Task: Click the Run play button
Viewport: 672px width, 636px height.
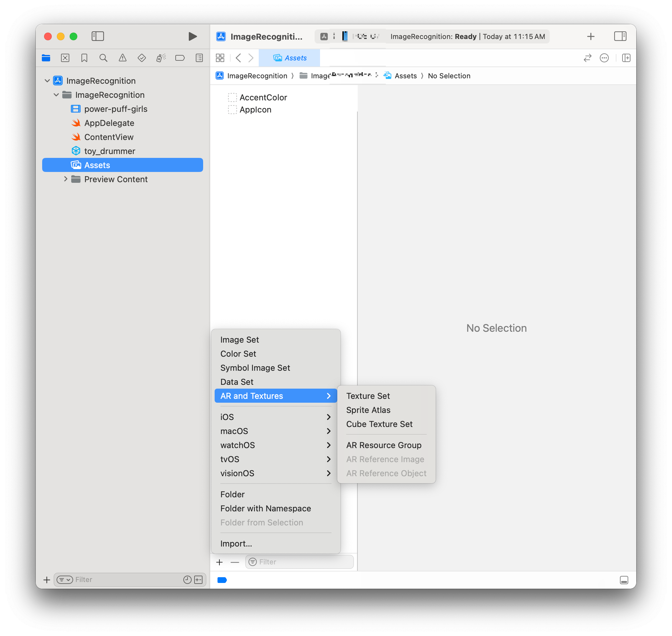Action: tap(193, 36)
